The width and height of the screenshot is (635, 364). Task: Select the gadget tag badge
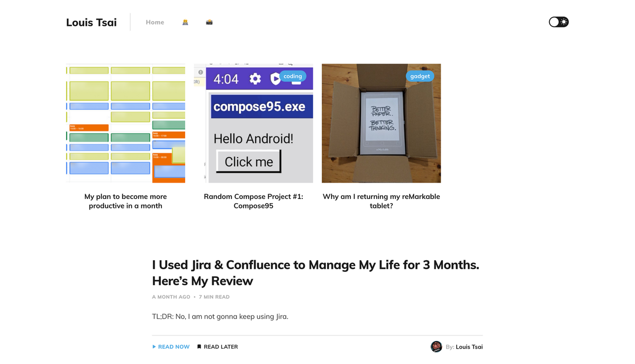click(x=420, y=76)
